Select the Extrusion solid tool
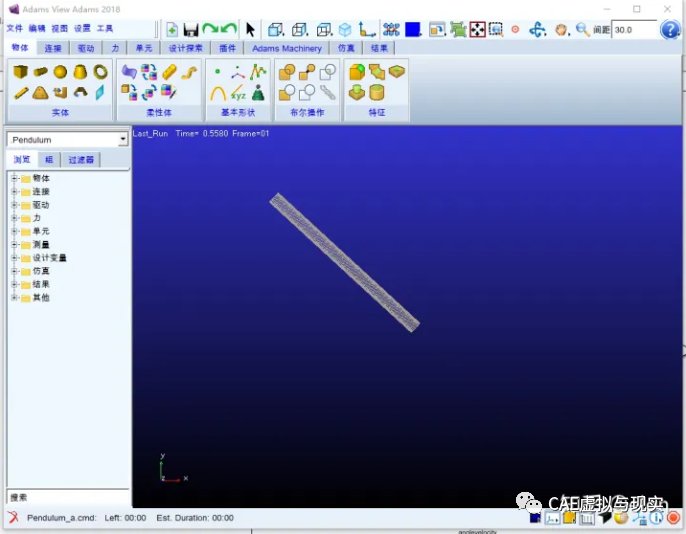Image resolution: width=686 pixels, height=534 pixels. click(60, 92)
